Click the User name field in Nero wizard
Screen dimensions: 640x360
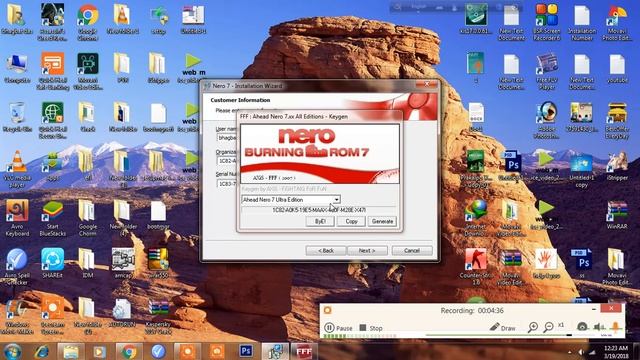pos(227,138)
